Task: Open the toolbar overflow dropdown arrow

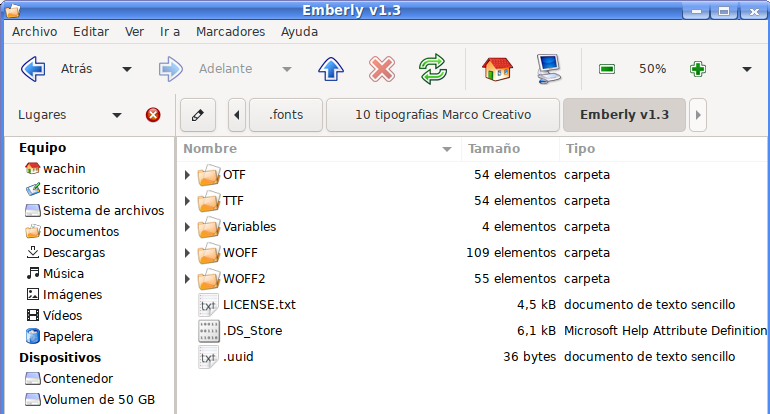Action: click(x=746, y=69)
